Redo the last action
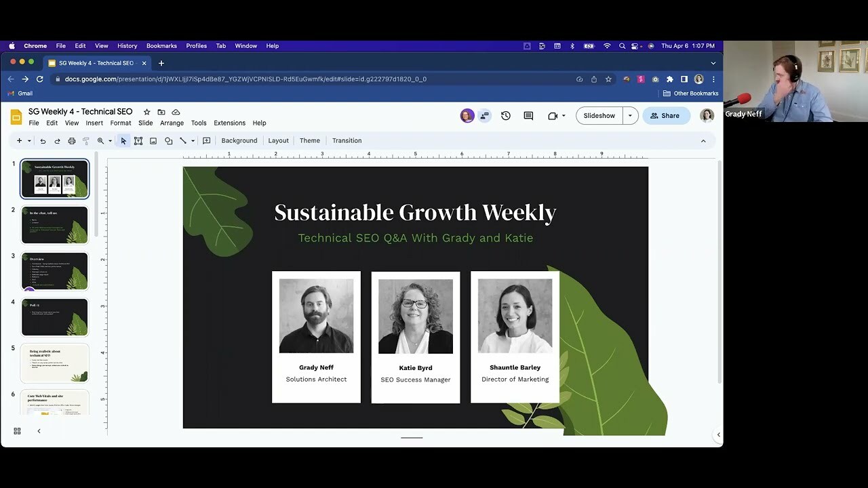 pos(57,140)
